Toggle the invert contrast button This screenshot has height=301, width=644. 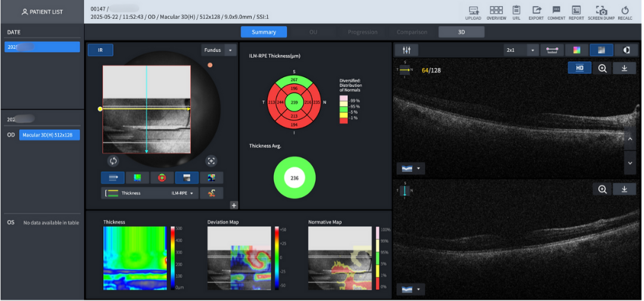(x=626, y=50)
